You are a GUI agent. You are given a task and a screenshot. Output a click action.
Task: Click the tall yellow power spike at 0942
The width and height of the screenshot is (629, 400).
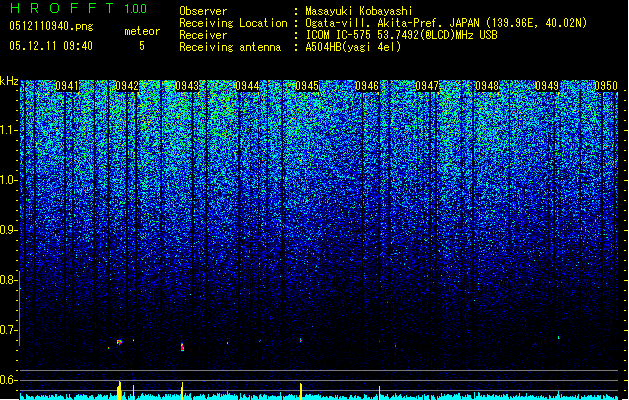pyautogui.click(x=119, y=390)
